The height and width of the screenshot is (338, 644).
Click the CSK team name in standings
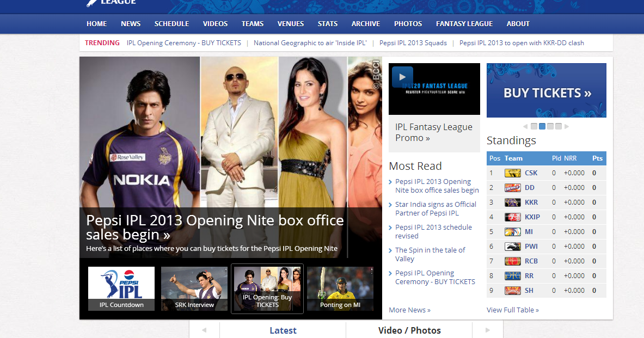click(x=531, y=173)
